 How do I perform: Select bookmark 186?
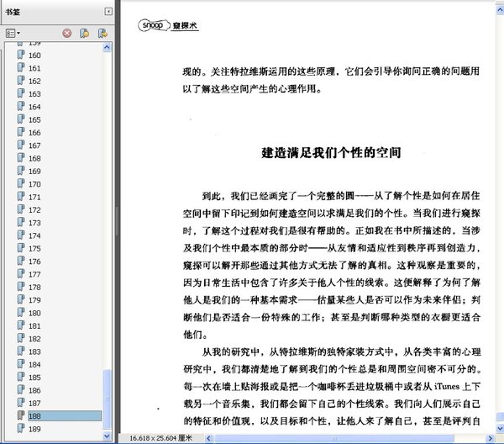click(x=34, y=390)
